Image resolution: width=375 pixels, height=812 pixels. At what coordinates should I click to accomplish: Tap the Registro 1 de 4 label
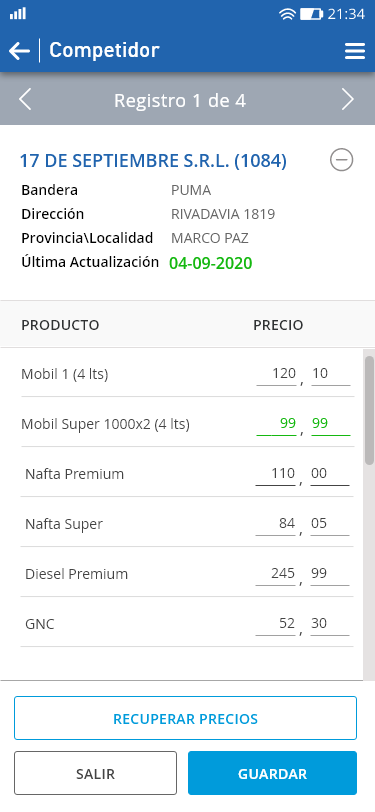click(180, 100)
